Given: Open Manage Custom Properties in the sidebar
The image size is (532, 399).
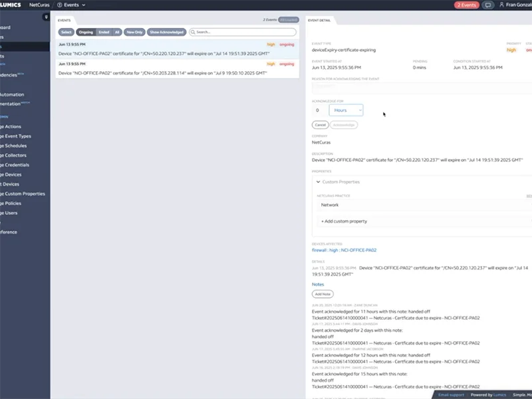Looking at the screenshot, I should click(23, 194).
